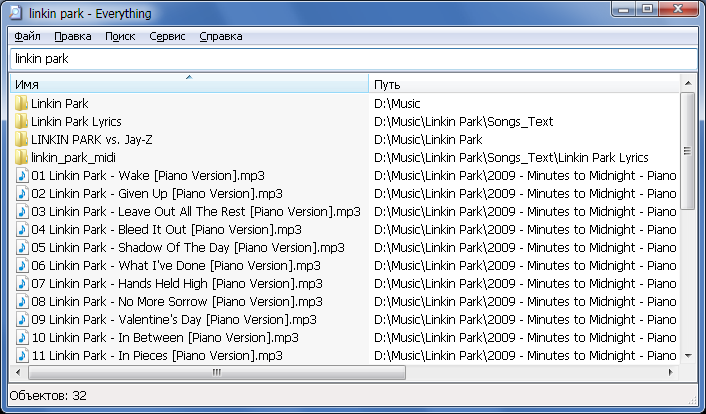Click the music icon of 02 Given Up mp3
This screenshot has width=706, height=414.
tap(22, 193)
